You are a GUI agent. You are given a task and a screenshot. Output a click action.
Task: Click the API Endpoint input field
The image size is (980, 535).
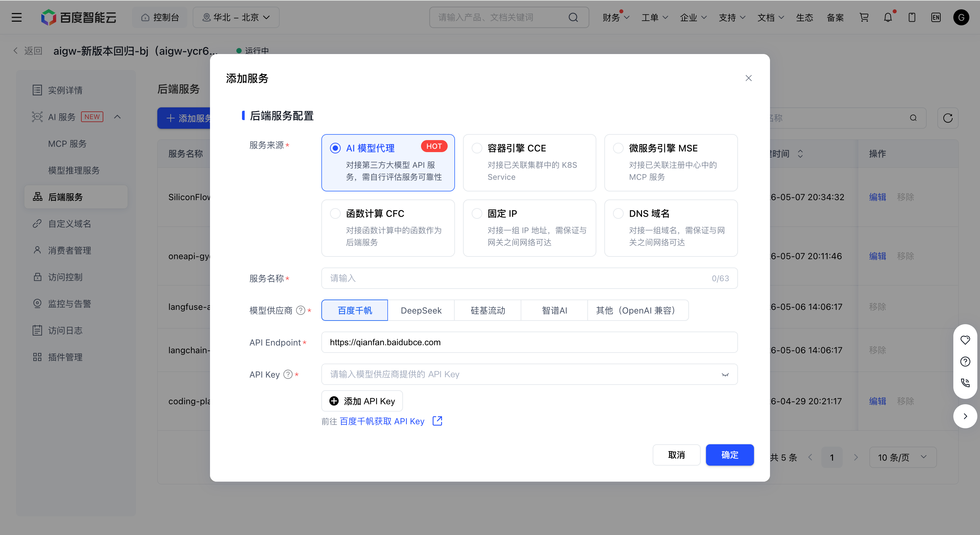529,342
